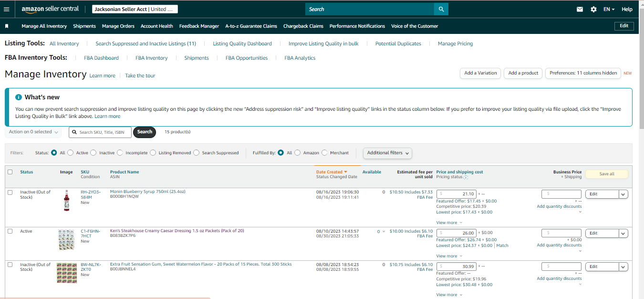
Task: Click the search magnifier button in header
Action: [441, 9]
